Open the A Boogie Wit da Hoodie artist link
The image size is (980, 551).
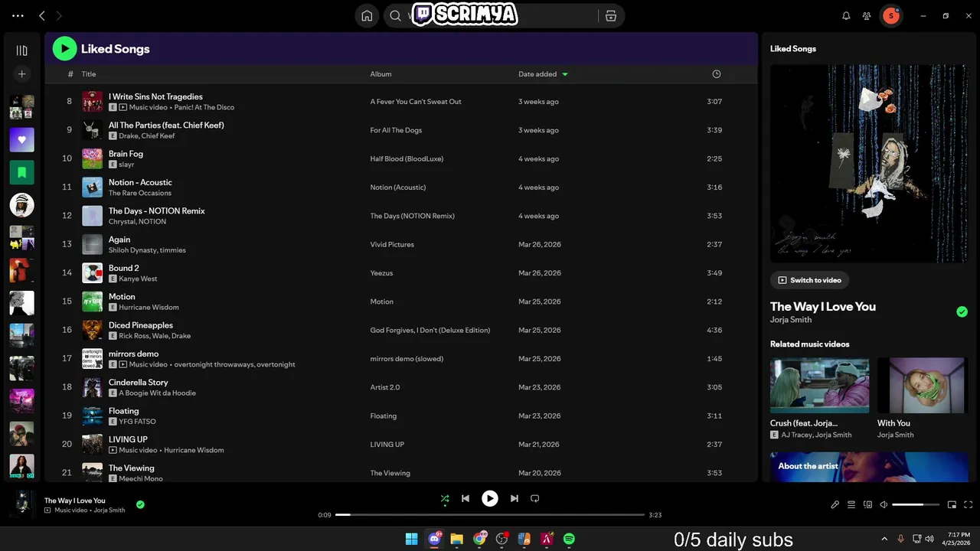click(157, 393)
